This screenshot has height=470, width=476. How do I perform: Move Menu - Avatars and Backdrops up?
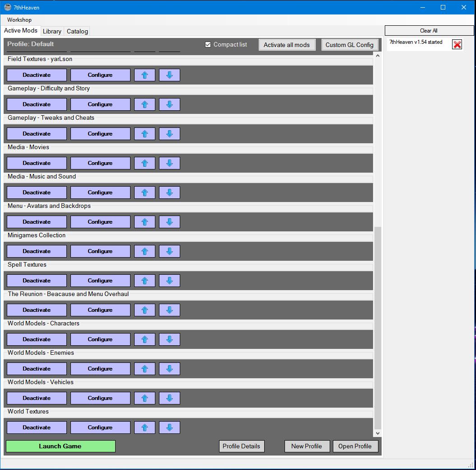[145, 222]
